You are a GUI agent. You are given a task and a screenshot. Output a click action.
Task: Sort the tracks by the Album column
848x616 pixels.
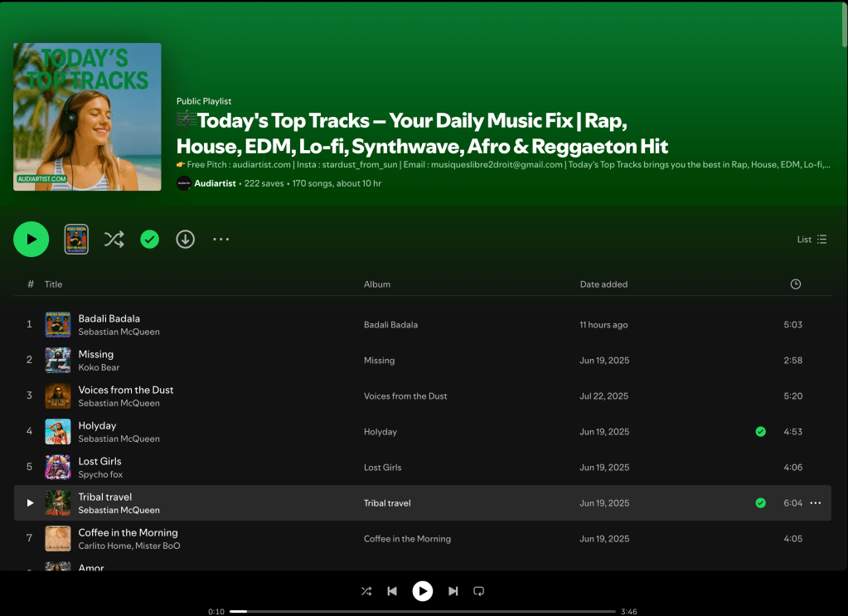pyautogui.click(x=377, y=284)
